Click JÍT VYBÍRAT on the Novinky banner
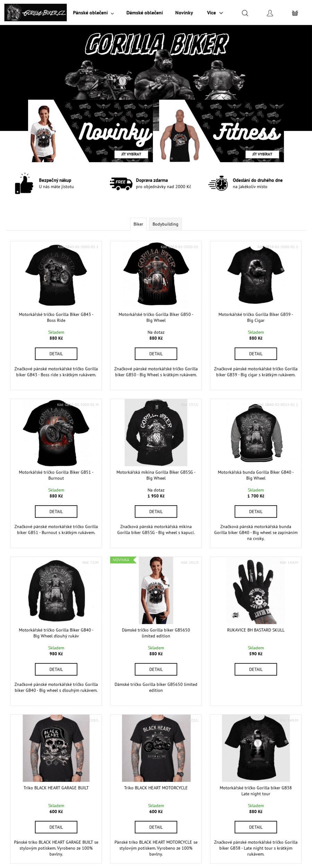Image resolution: width=312 pixels, height=868 pixels. coord(131,154)
